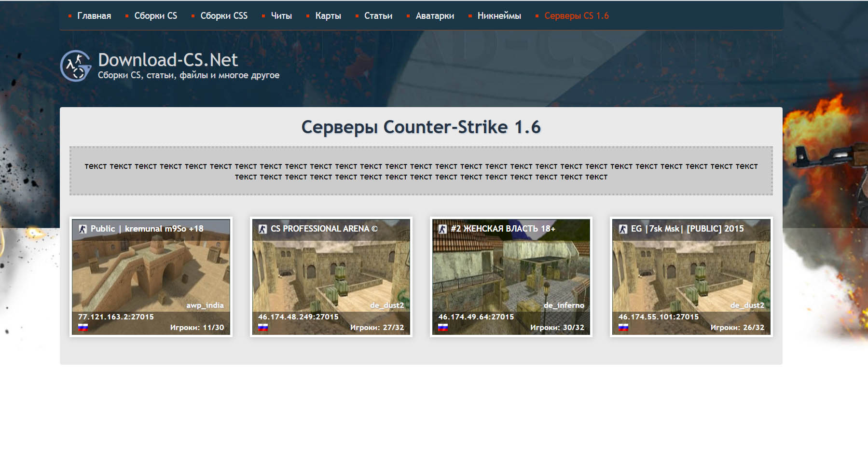Open the Сборки CS menu item

pos(156,16)
